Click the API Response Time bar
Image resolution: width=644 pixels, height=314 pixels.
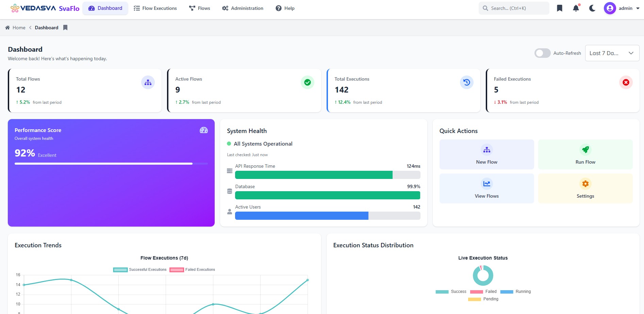(x=328, y=175)
